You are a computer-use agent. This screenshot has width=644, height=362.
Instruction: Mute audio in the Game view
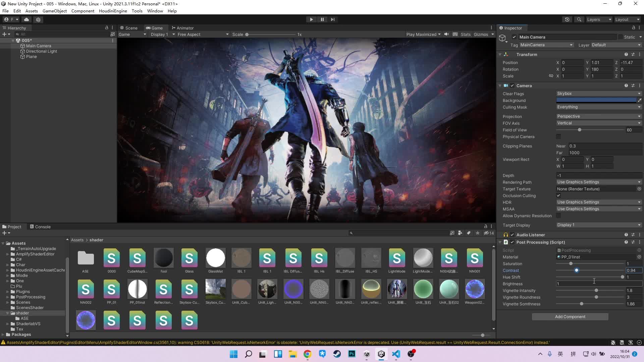coord(446,34)
